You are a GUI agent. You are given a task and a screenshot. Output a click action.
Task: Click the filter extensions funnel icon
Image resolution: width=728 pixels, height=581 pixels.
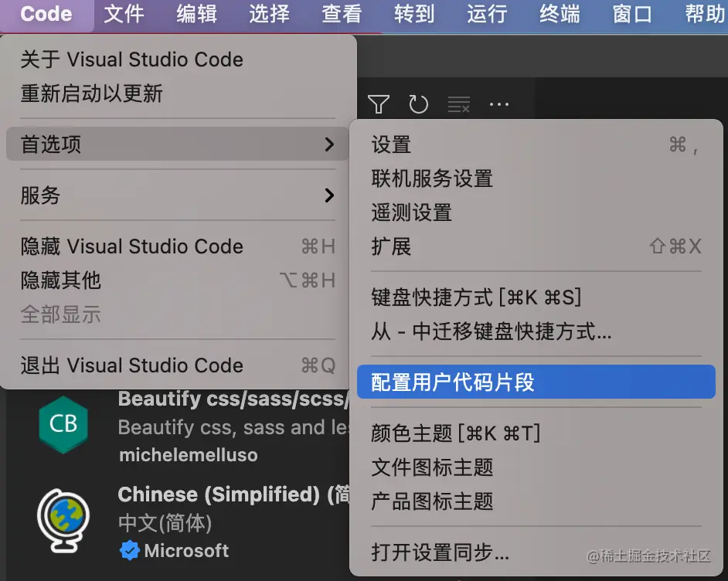click(379, 104)
